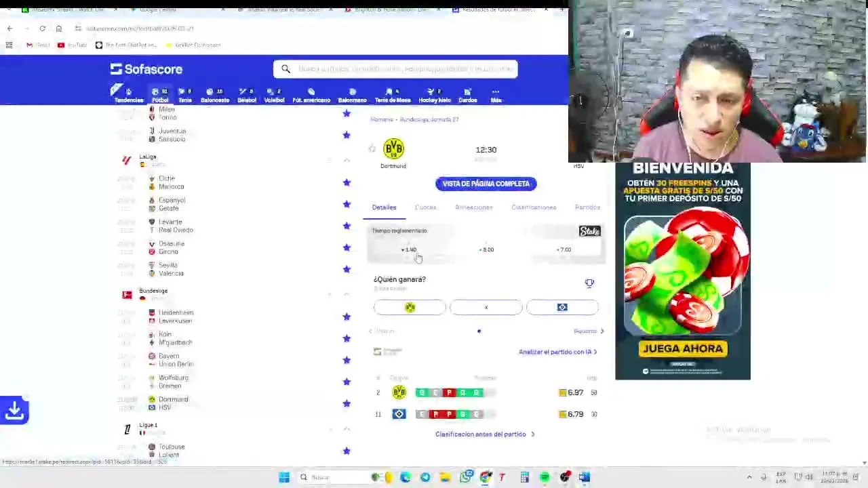The width and height of the screenshot is (868, 488).
Task: Click the Dortmund team crest in match header
Action: (x=393, y=149)
